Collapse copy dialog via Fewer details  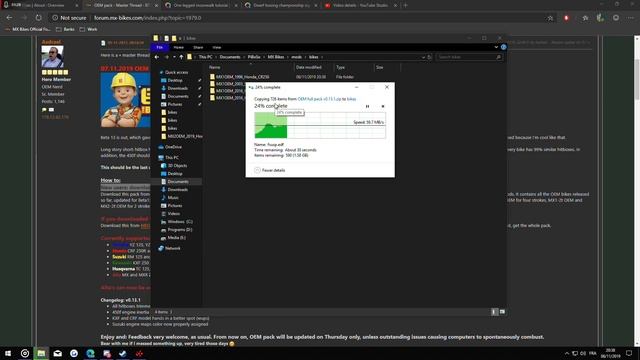270,170
